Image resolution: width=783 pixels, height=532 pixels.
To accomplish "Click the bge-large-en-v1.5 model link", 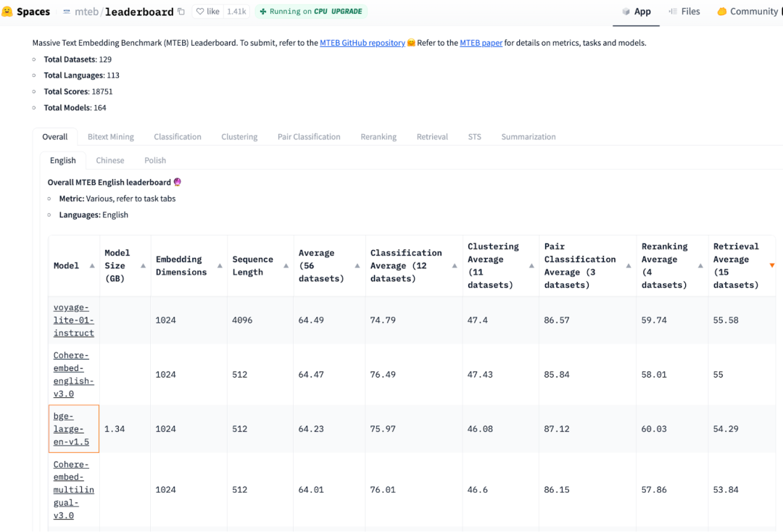I will tap(71, 429).
